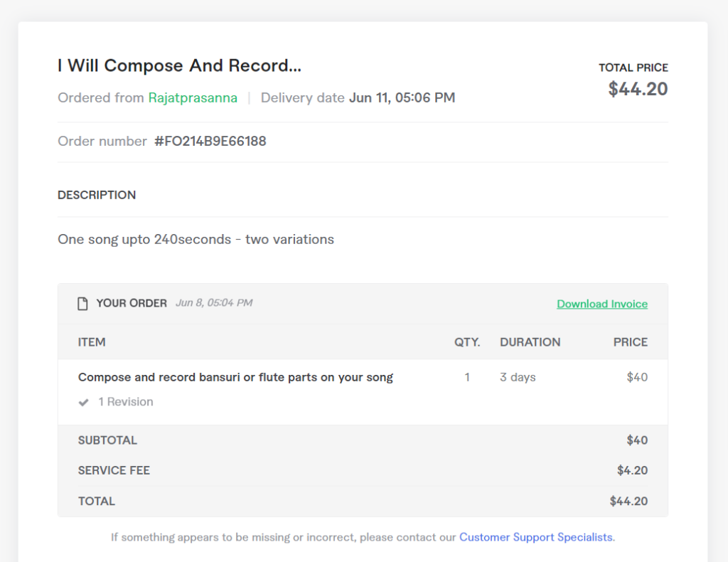The image size is (728, 562).
Task: Open the Customer Support Specialists link
Action: tap(537, 537)
